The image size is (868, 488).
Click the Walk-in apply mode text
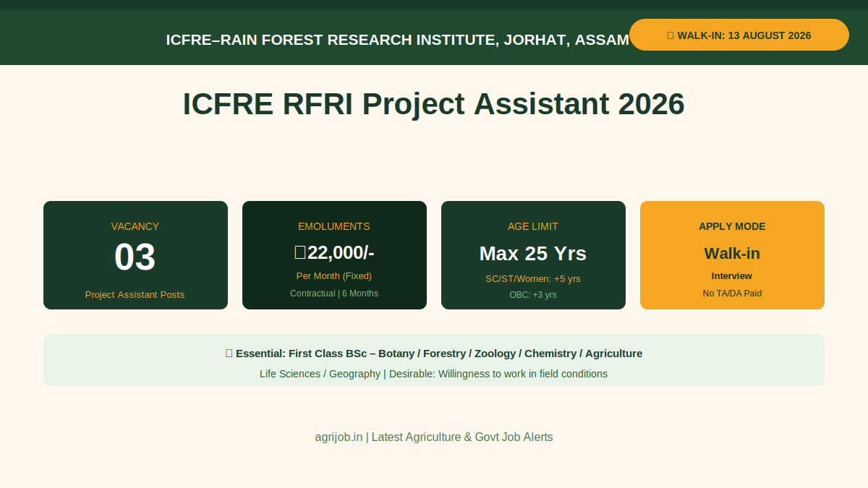click(x=732, y=254)
